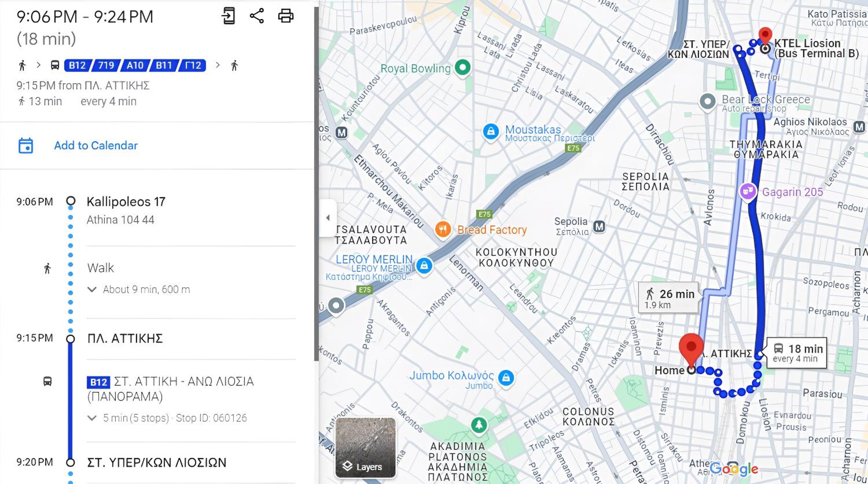The width and height of the screenshot is (868, 484).
Task: Click the bus icon beside B12 route step
Action: [x=48, y=381]
